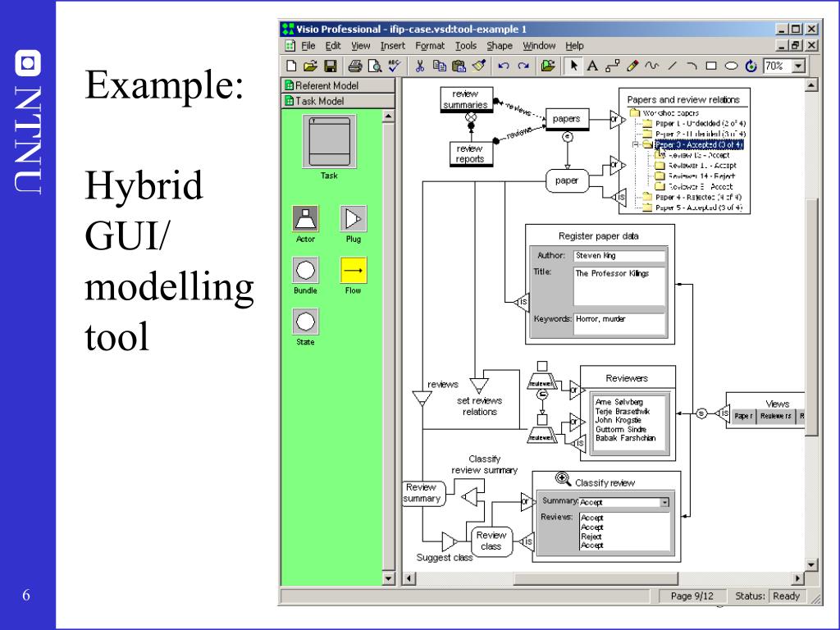The image size is (840, 630).
Task: Click the Keywords field with Horror, murder
Action: coord(619,324)
